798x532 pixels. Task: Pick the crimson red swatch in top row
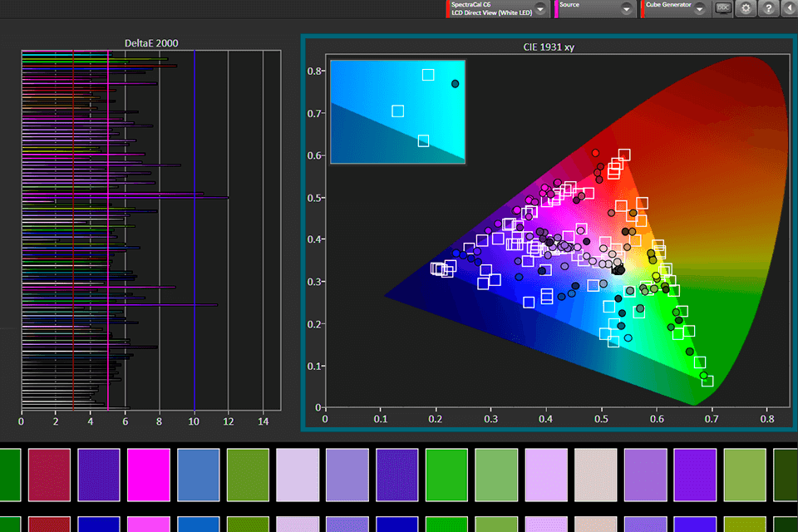click(49, 474)
